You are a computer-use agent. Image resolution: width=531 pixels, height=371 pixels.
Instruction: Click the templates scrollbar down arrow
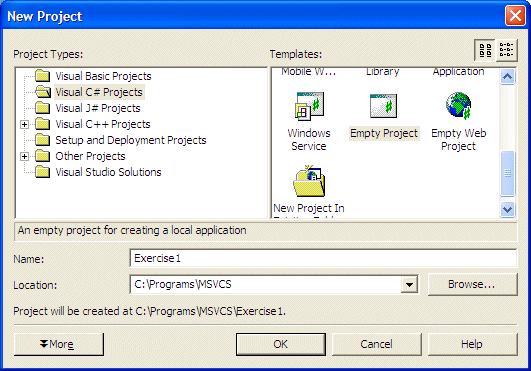point(507,210)
